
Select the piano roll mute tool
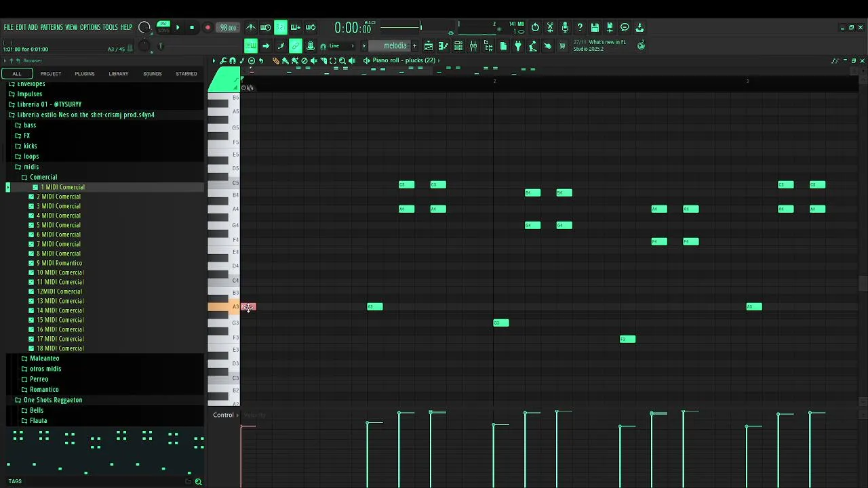click(x=313, y=60)
